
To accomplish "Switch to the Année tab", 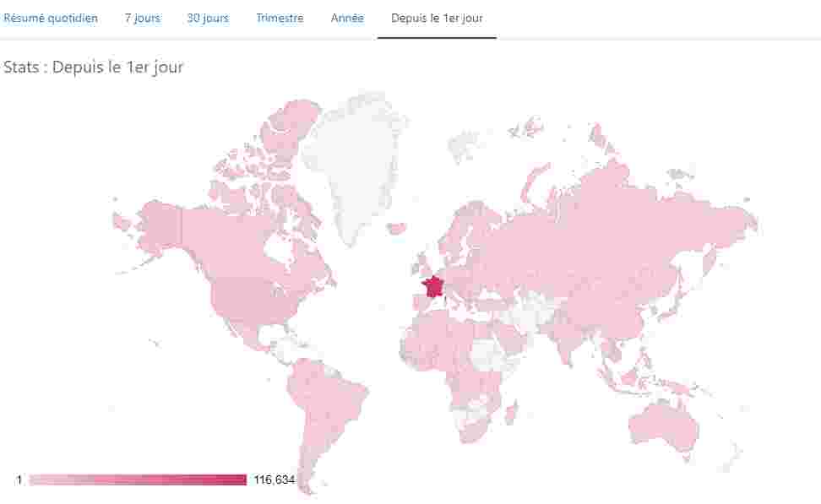I will pos(347,18).
